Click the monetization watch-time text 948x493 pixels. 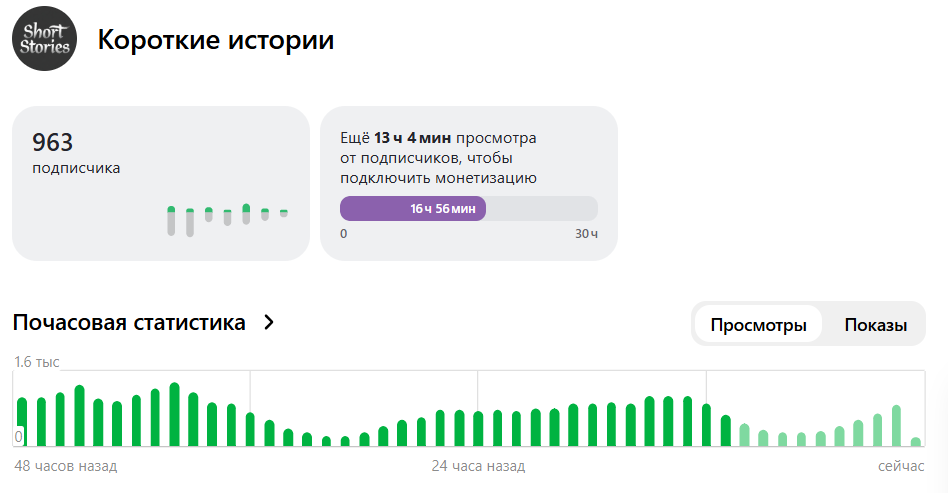(x=438, y=158)
